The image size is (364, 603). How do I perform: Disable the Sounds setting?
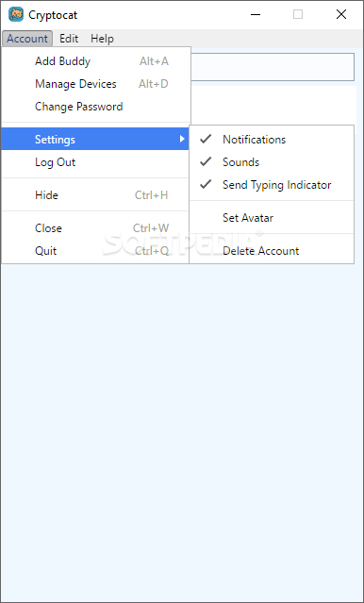pos(272,162)
